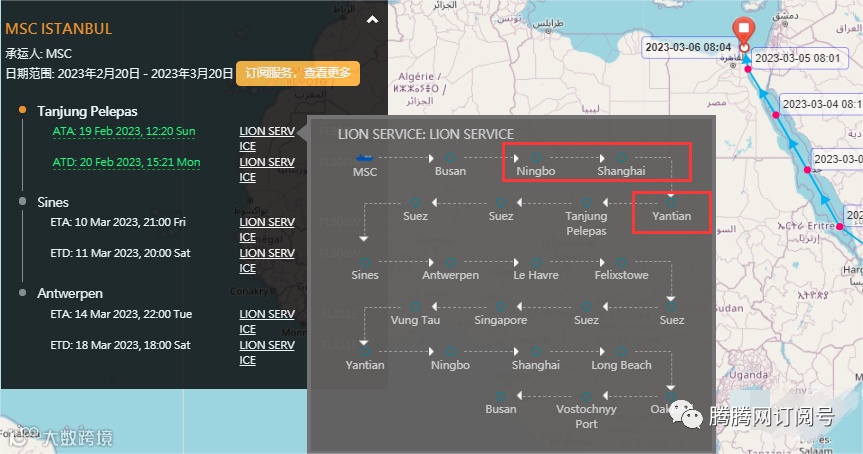Open LION SERVICE link beside Tanjung Pelepas ATA
The height and width of the screenshot is (454, 863).
[267, 139]
